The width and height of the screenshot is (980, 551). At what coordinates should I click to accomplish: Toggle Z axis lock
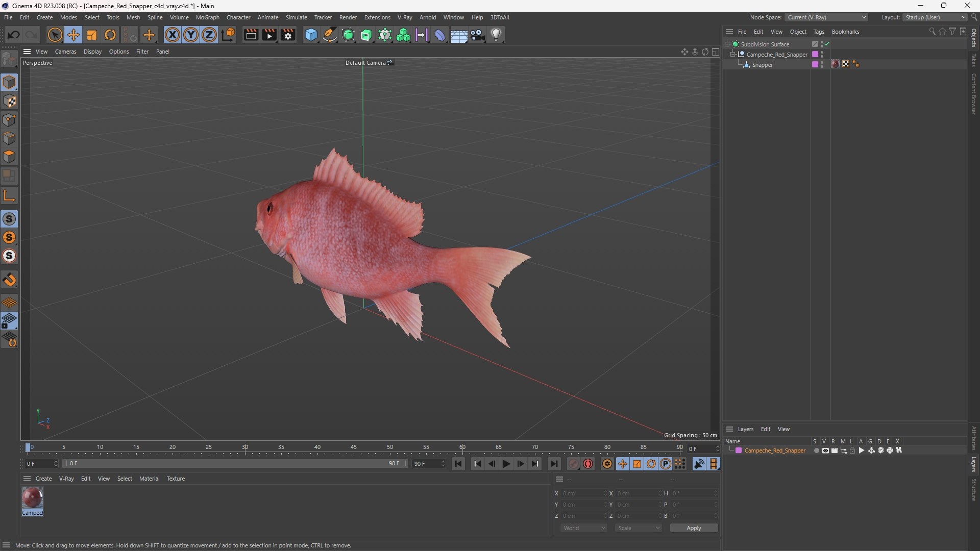tap(209, 35)
